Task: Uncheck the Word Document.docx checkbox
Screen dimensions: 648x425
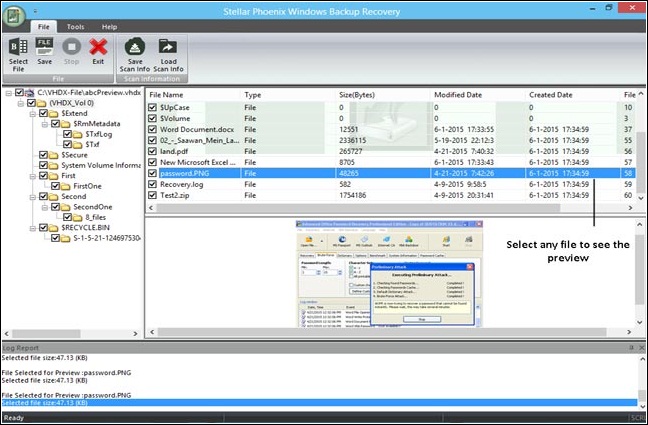Action: click(152, 129)
